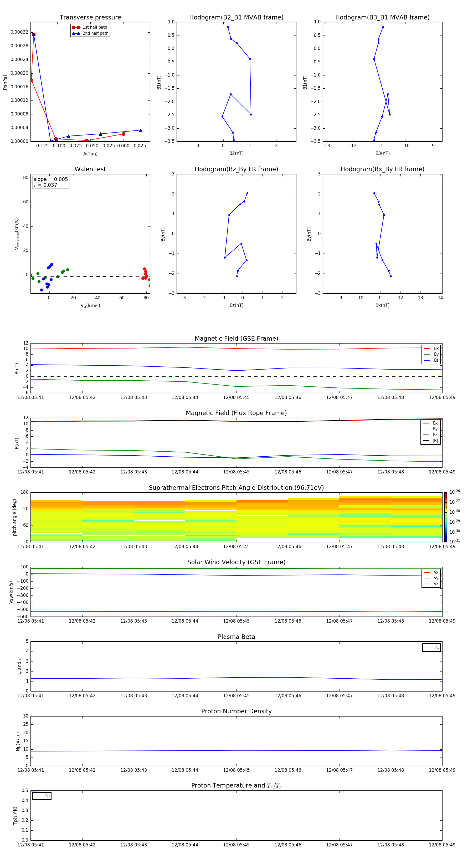This screenshot has height=868, width=473.
Task: Click the "−600" tick on the Vsw axis
Action: [23, 617]
